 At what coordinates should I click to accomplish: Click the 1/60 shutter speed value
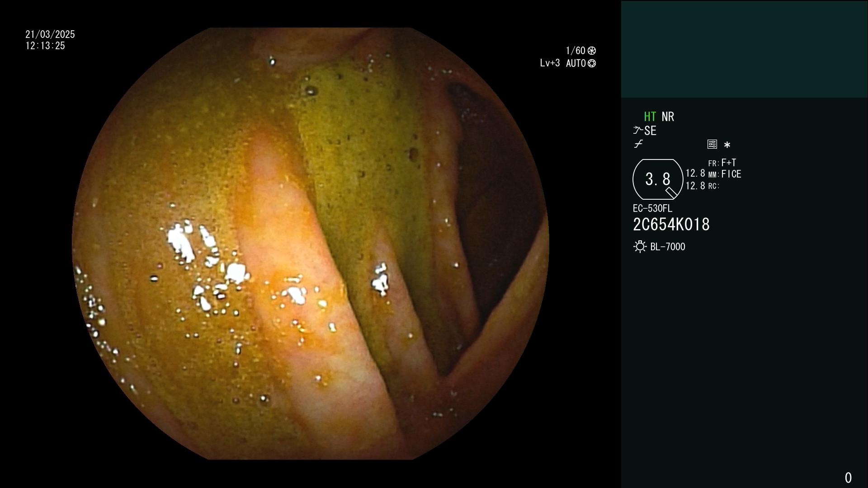pos(575,51)
